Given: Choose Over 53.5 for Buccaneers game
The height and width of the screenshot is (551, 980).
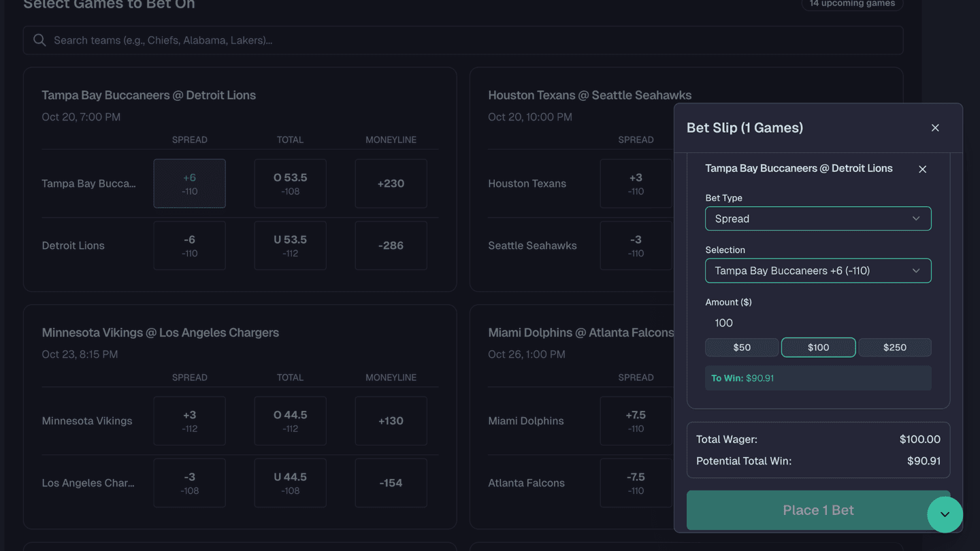Looking at the screenshot, I should tap(290, 183).
